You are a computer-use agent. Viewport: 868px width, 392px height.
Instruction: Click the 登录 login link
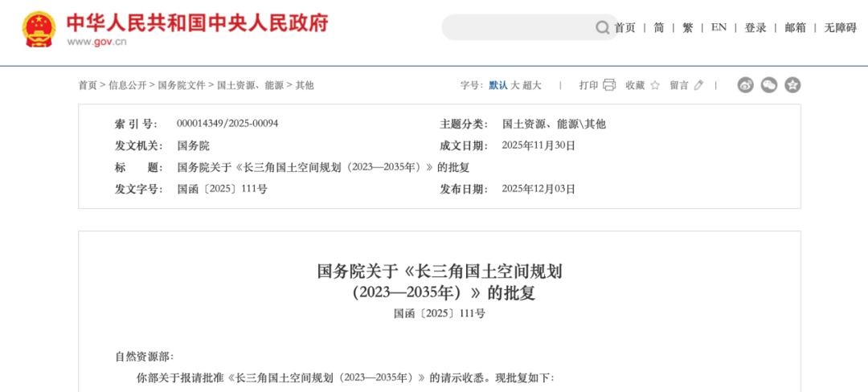pos(755,28)
